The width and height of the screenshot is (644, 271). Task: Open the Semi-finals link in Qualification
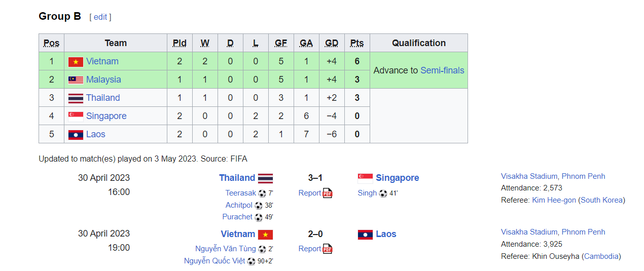[x=442, y=70]
